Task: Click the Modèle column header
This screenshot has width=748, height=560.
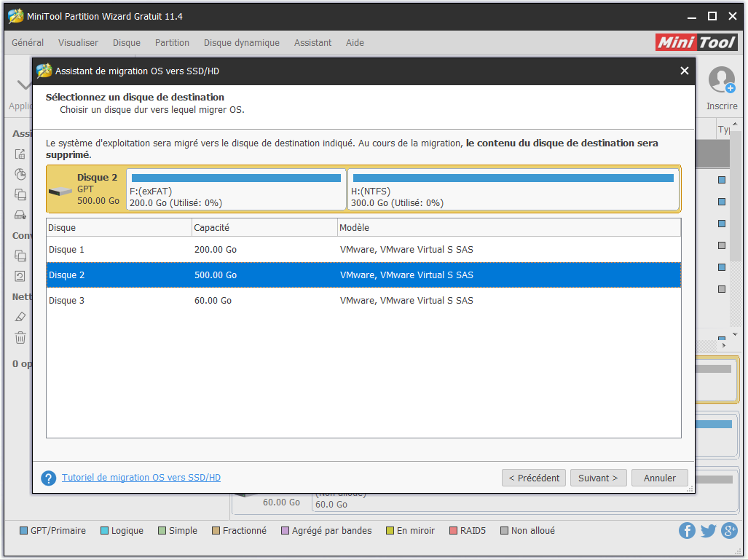Action: pyautogui.click(x=509, y=227)
